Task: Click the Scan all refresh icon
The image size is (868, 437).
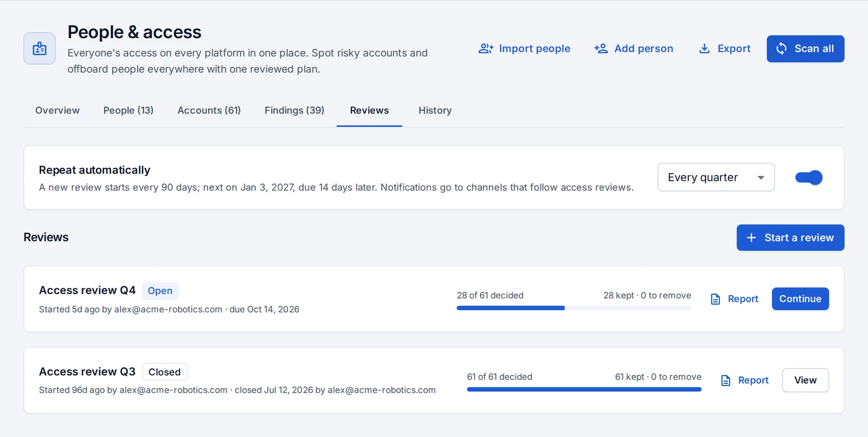Action: [x=781, y=49]
